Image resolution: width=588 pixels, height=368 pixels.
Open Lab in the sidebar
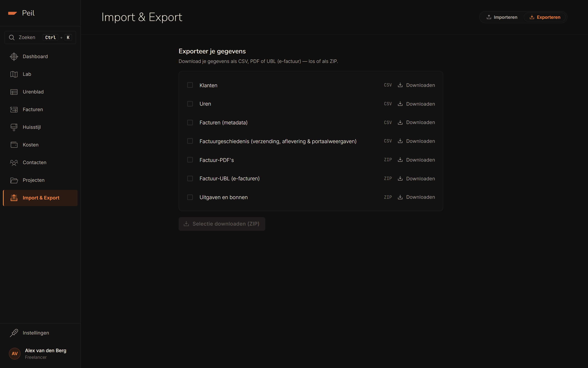[x=40, y=74]
